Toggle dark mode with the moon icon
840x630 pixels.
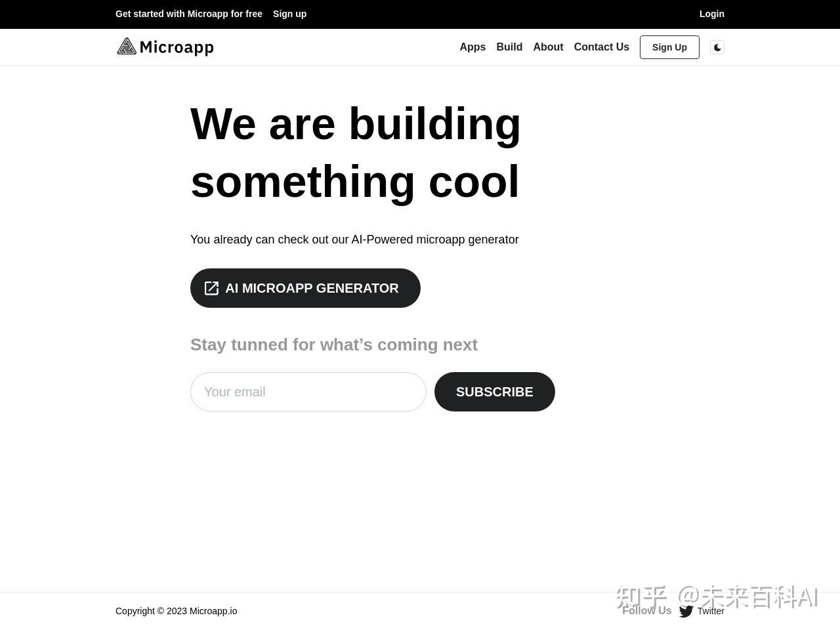(x=717, y=47)
